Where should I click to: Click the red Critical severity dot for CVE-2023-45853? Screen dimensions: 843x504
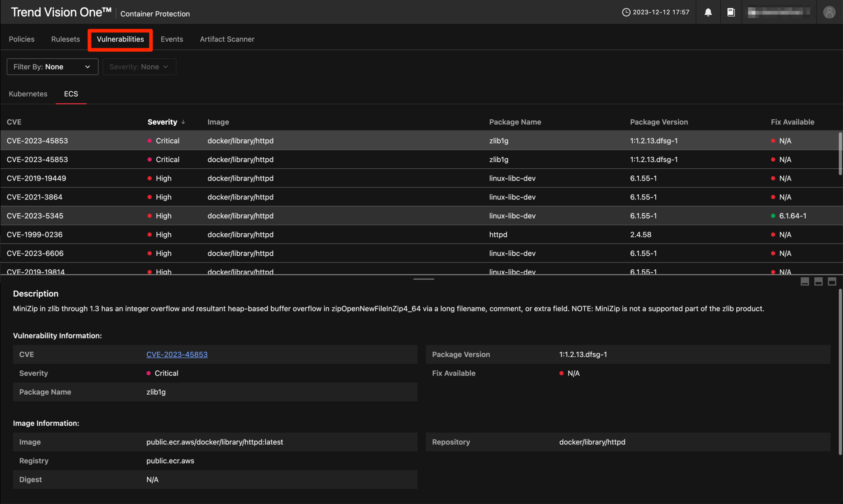point(149,140)
